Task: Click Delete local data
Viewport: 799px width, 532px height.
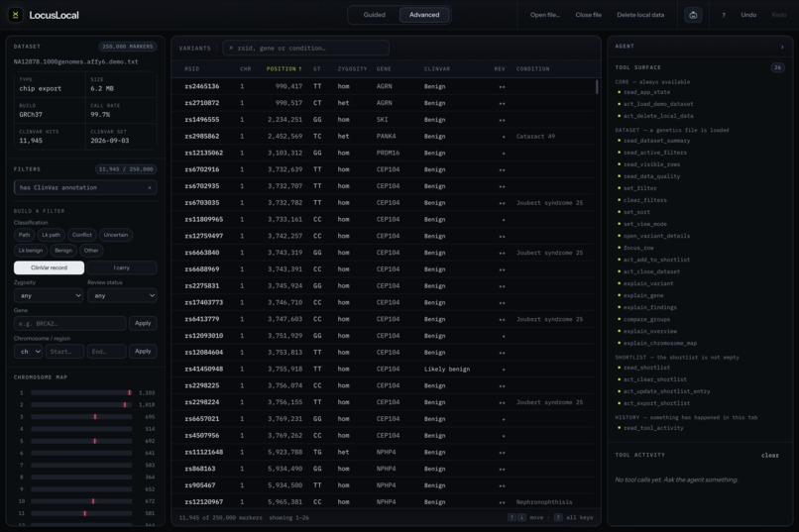Action: coord(640,15)
